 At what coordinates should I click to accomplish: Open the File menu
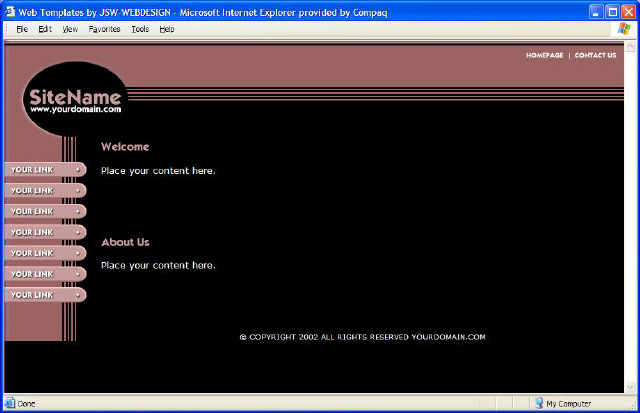[x=22, y=30]
